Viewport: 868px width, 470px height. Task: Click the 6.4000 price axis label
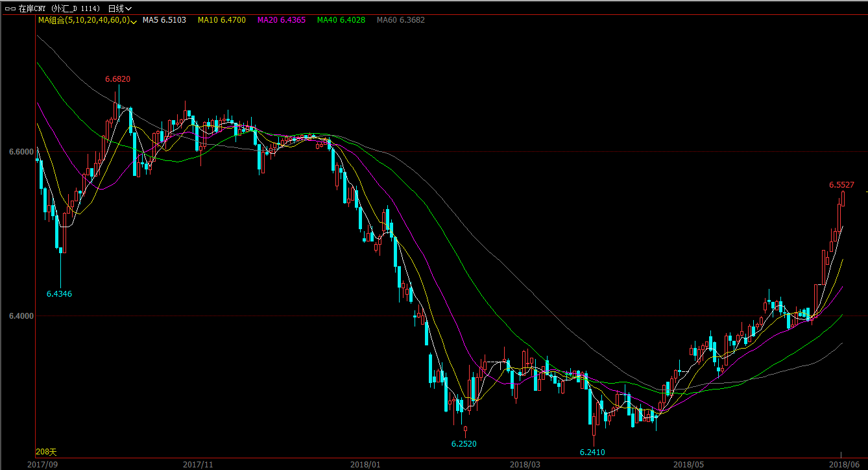pos(21,316)
